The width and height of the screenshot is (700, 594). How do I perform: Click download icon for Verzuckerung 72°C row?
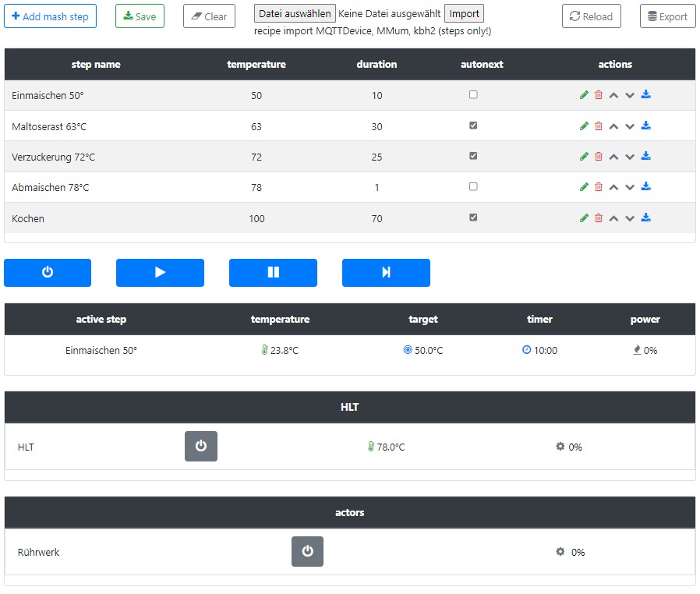point(645,157)
